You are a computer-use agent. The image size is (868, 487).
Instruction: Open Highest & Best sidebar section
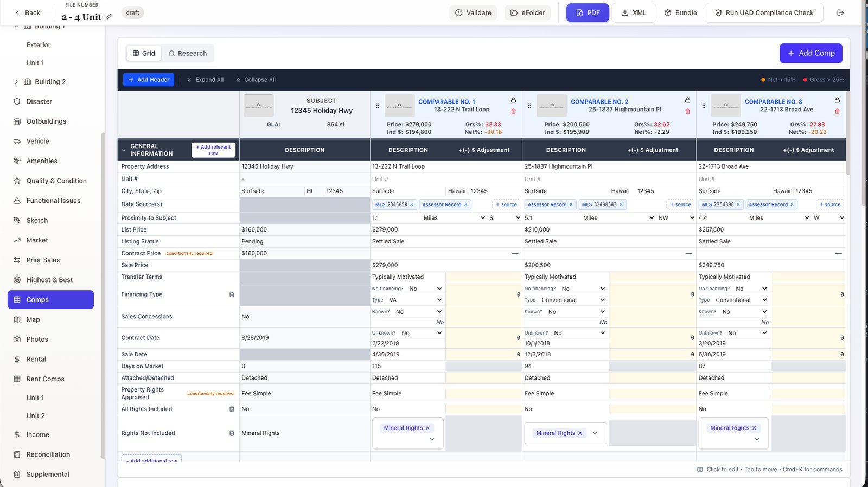pyautogui.click(x=49, y=280)
